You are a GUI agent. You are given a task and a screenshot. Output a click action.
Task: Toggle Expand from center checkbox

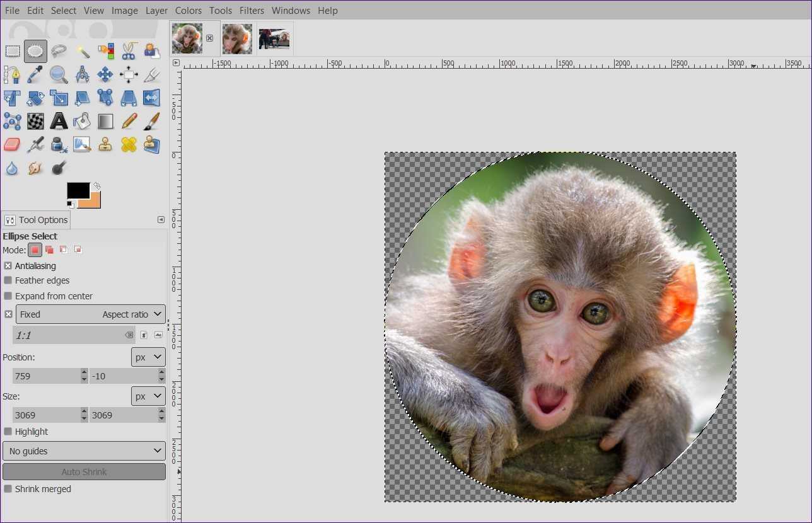pos(8,296)
